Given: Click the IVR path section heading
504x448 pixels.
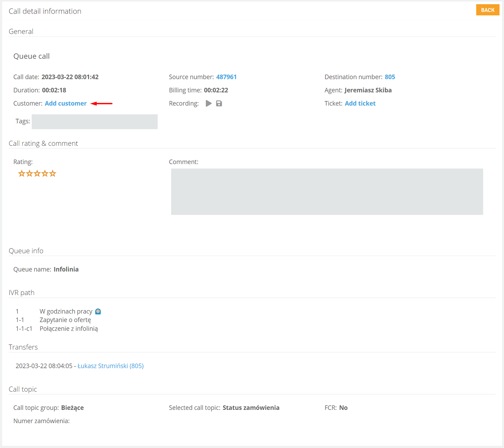Looking at the screenshot, I should [x=22, y=293].
